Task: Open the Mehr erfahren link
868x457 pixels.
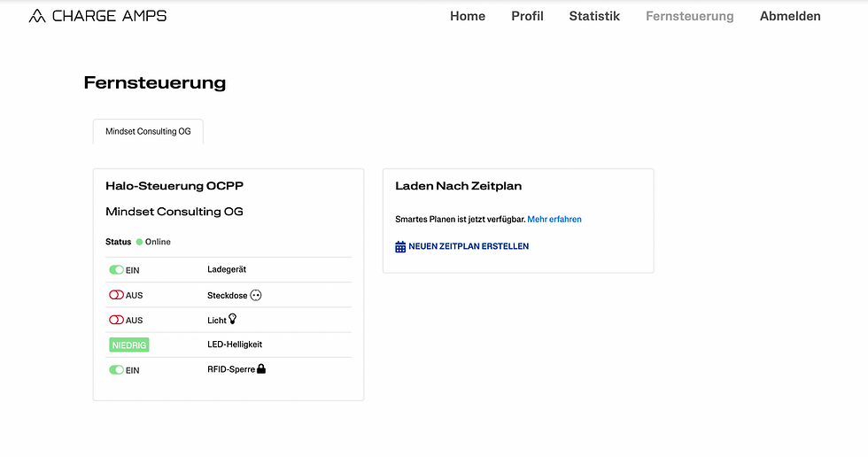Action: tap(554, 219)
